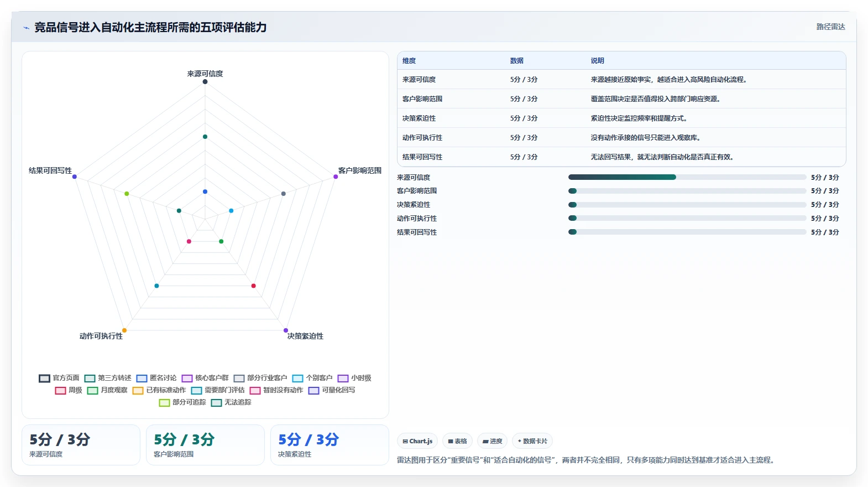Image resolution: width=868 pixels, height=487 pixels.
Task: Toggle the 无法追踪 legend item
Action: point(231,402)
